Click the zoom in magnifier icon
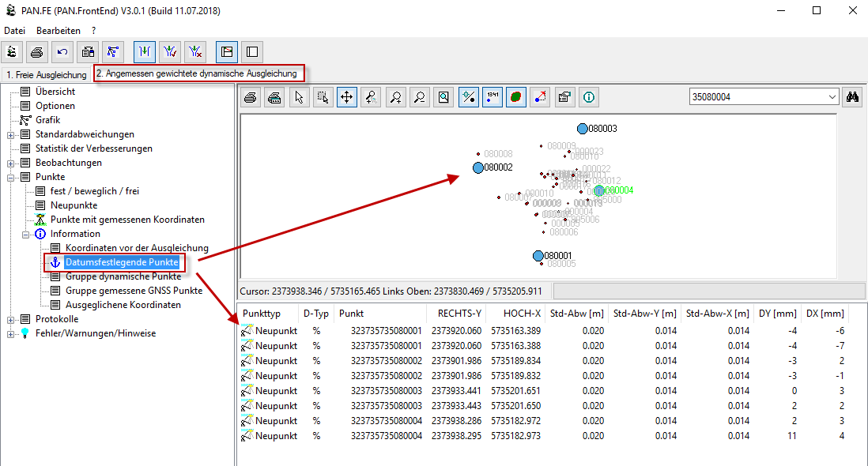This screenshot has width=868, height=466. [x=395, y=97]
